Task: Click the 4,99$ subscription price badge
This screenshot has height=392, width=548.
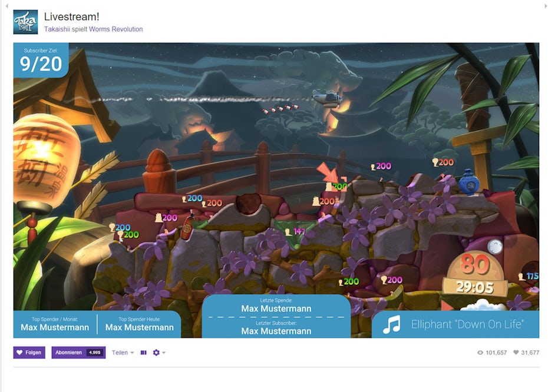Action: [x=95, y=353]
